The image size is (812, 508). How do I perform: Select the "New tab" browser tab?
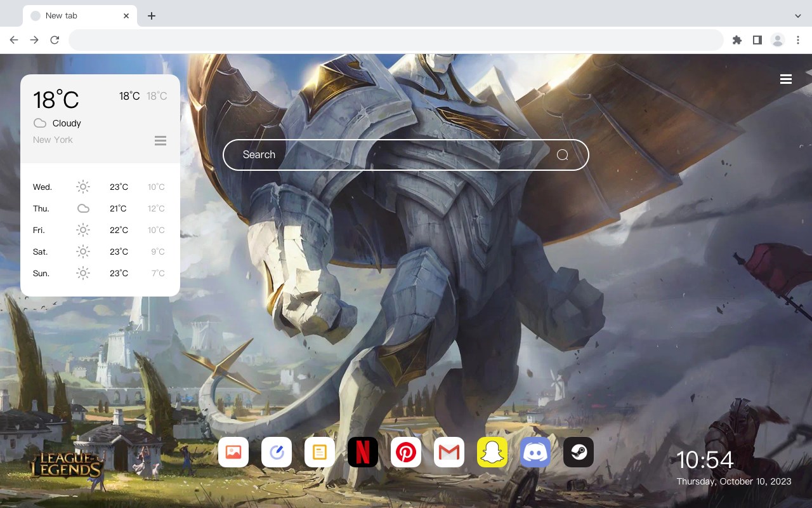80,16
